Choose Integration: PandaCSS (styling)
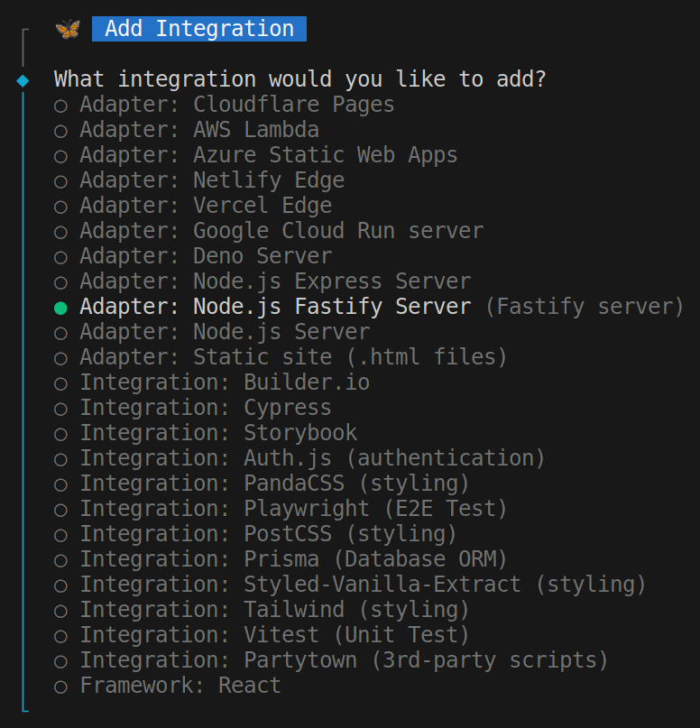This screenshot has width=700, height=728. 261,484
